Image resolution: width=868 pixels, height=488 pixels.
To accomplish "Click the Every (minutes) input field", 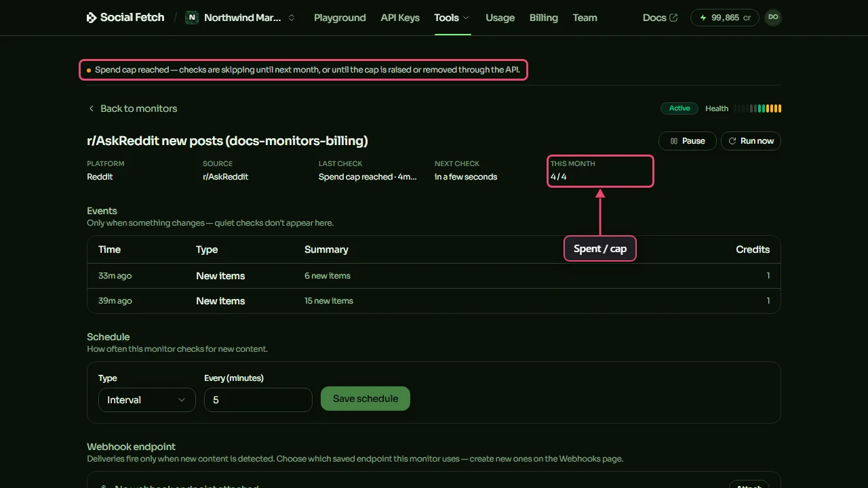I will (x=258, y=400).
